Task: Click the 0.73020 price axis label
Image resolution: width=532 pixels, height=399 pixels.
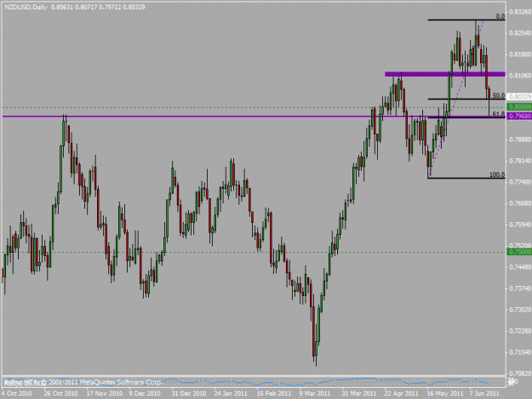Action: (520, 310)
